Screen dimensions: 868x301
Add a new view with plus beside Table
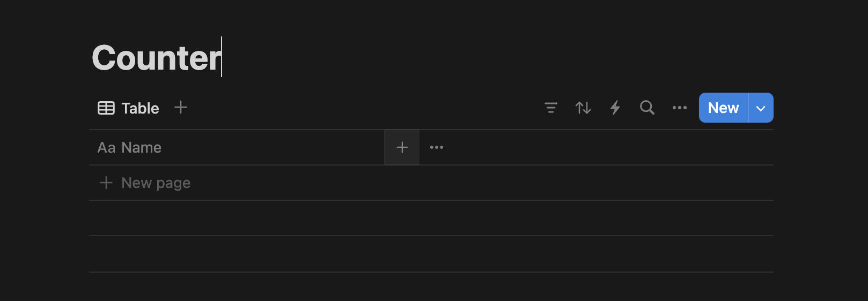click(x=181, y=108)
